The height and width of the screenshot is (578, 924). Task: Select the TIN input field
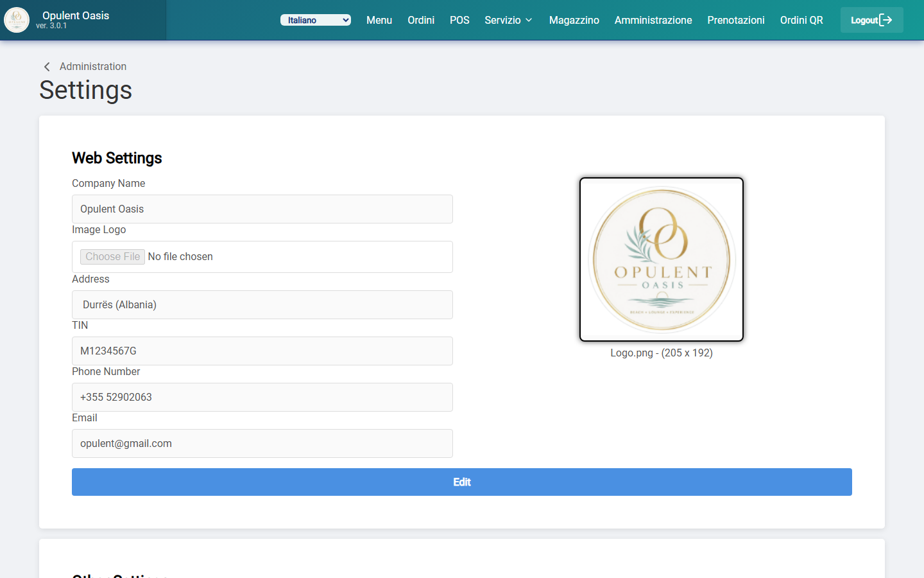click(262, 351)
